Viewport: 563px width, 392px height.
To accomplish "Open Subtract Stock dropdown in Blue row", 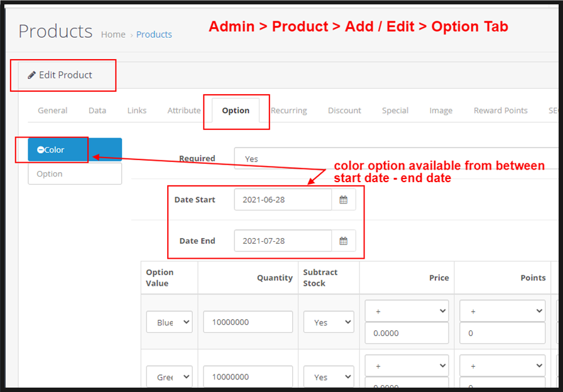I will [x=329, y=322].
